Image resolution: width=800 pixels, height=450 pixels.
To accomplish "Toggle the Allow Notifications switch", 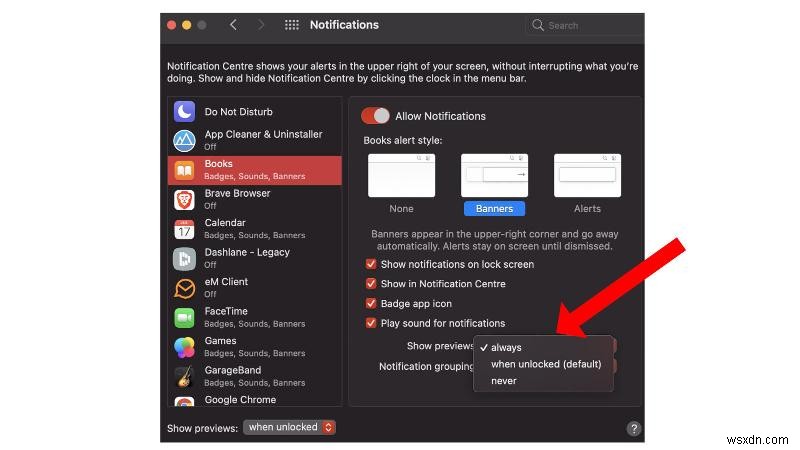I will [x=375, y=116].
